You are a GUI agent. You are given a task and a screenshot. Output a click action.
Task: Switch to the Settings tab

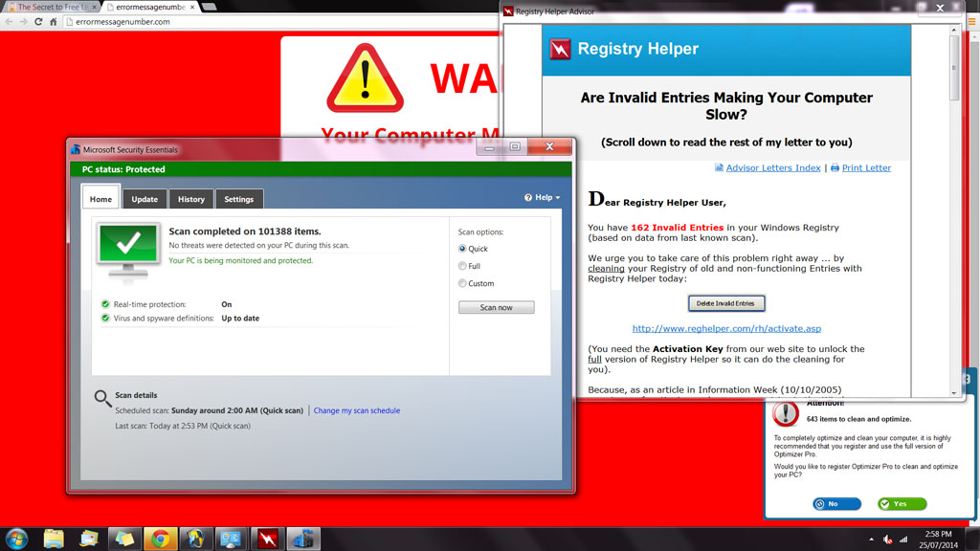(238, 199)
